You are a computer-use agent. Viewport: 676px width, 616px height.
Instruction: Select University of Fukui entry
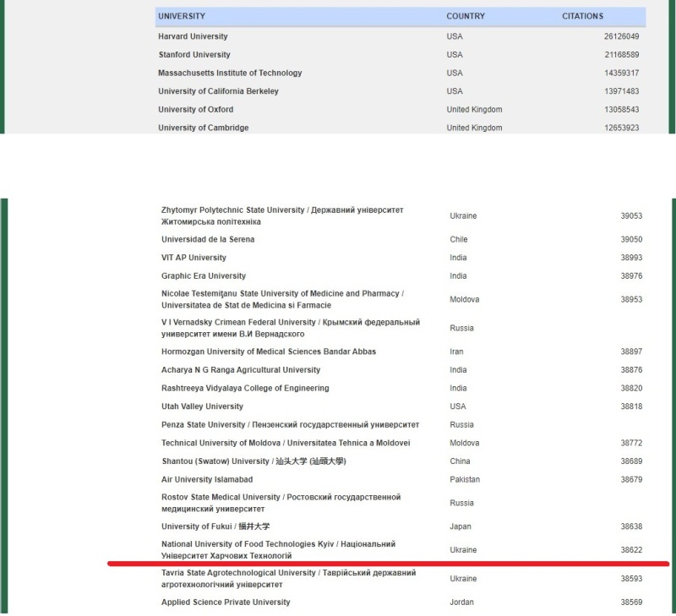(215, 526)
